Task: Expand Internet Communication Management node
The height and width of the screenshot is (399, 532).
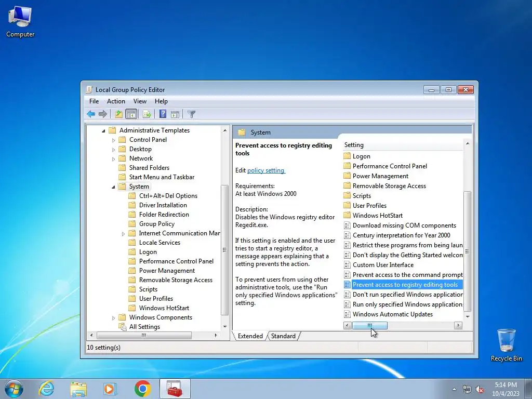Action: pos(123,233)
